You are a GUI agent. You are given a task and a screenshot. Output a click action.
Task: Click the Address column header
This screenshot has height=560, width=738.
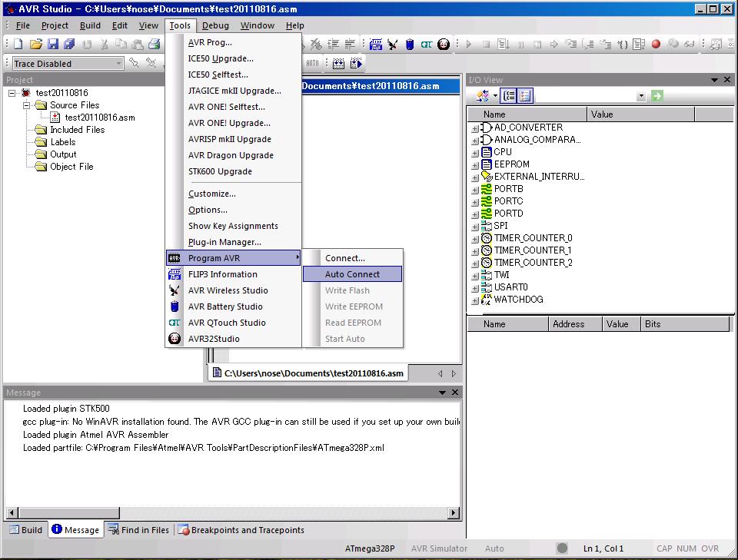click(x=575, y=324)
